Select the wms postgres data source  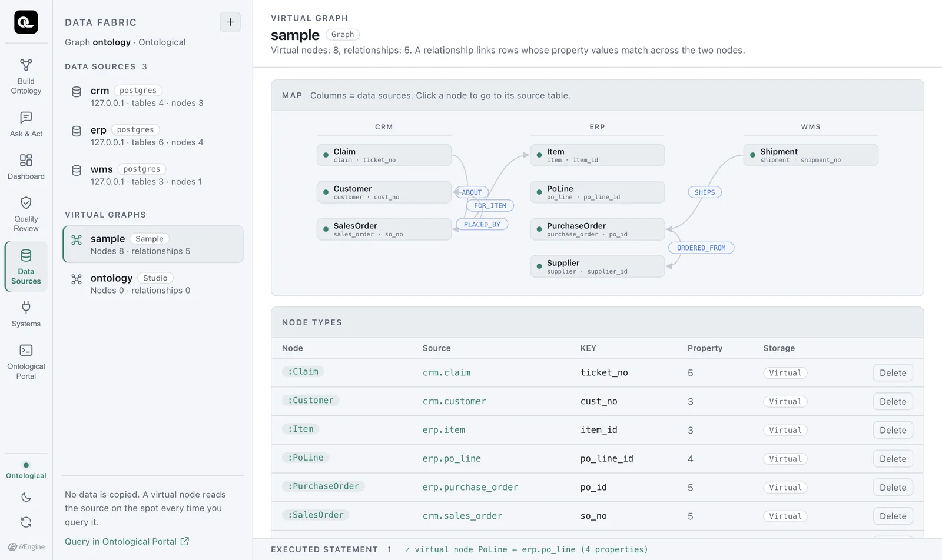(x=153, y=175)
